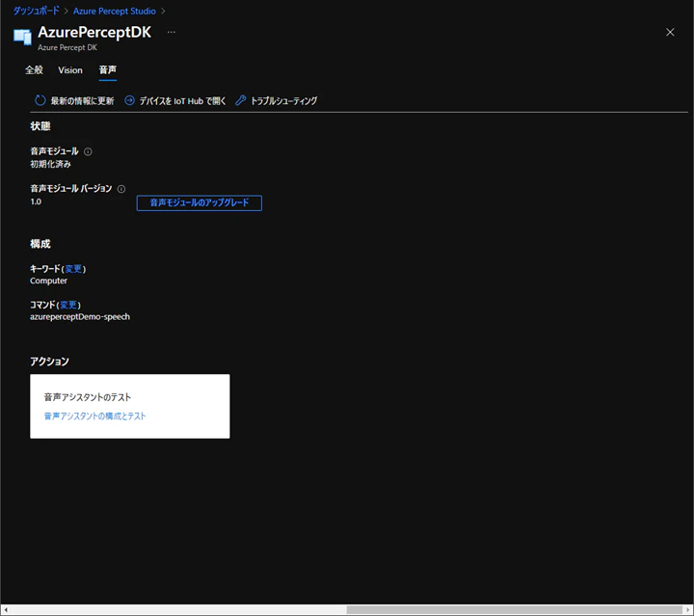Click 変更 link next to コマンド

[x=68, y=305]
